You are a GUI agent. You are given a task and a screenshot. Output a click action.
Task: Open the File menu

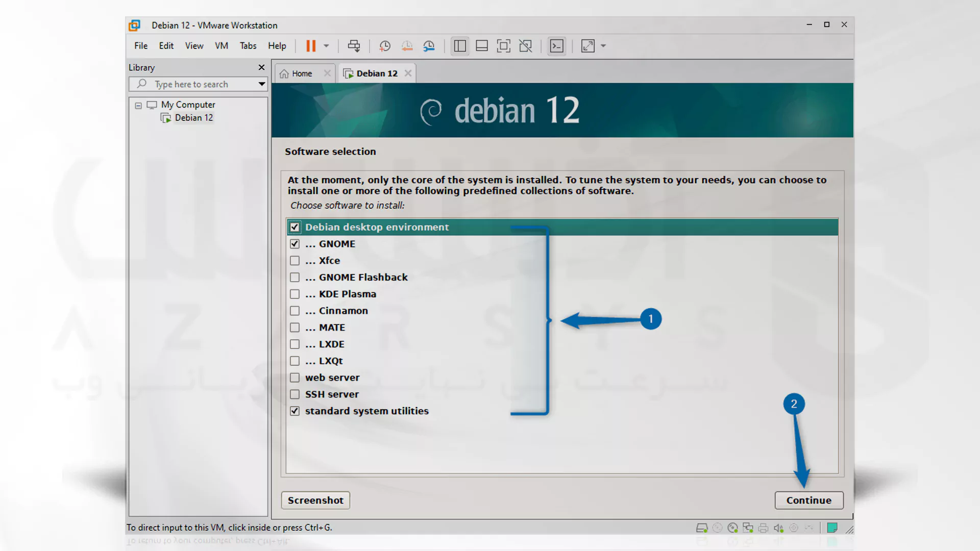tap(141, 46)
